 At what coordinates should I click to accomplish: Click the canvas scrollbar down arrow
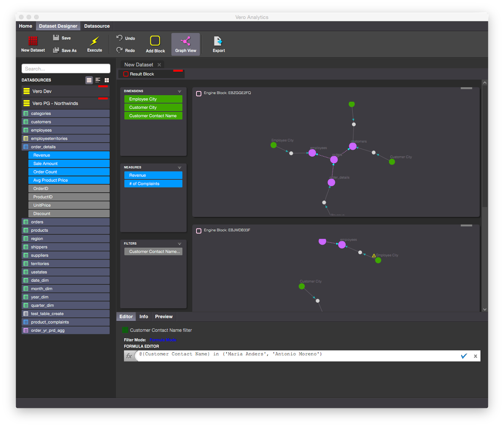485,310
